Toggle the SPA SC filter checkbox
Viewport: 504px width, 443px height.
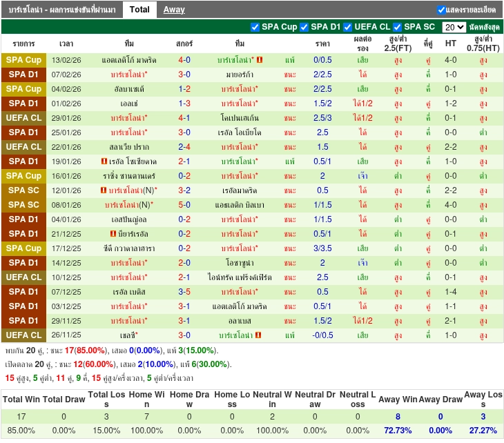tap(397, 28)
